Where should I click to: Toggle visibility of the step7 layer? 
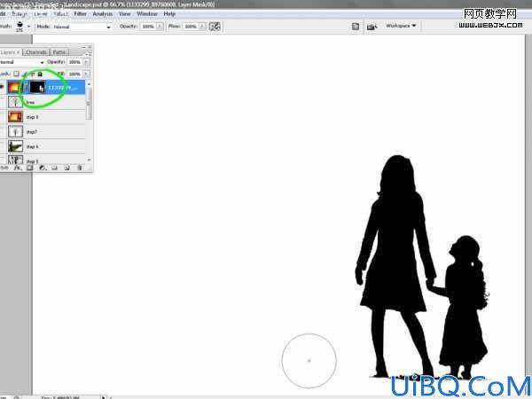[x=2, y=131]
